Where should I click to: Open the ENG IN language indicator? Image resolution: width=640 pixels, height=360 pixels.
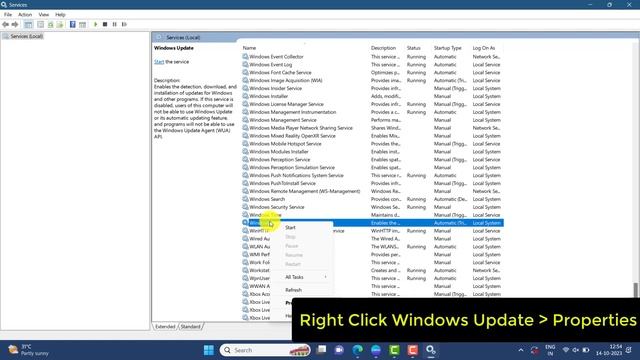[x=550, y=350]
